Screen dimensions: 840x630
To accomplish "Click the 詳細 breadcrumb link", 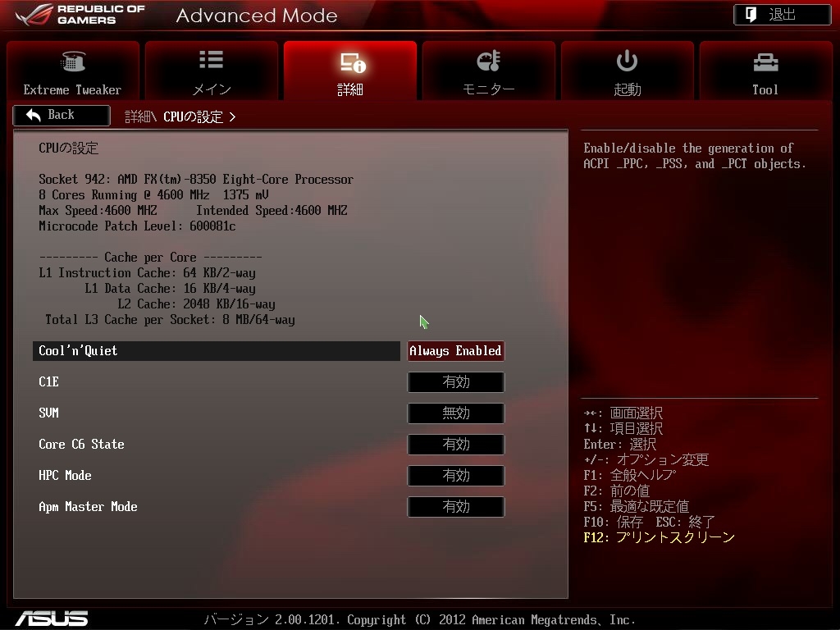I will coord(138,116).
